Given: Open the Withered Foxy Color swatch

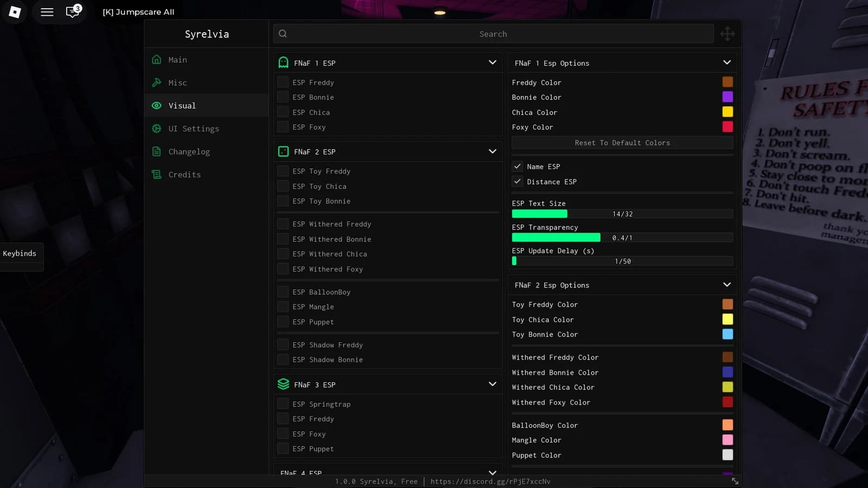Looking at the screenshot, I should coord(727,402).
